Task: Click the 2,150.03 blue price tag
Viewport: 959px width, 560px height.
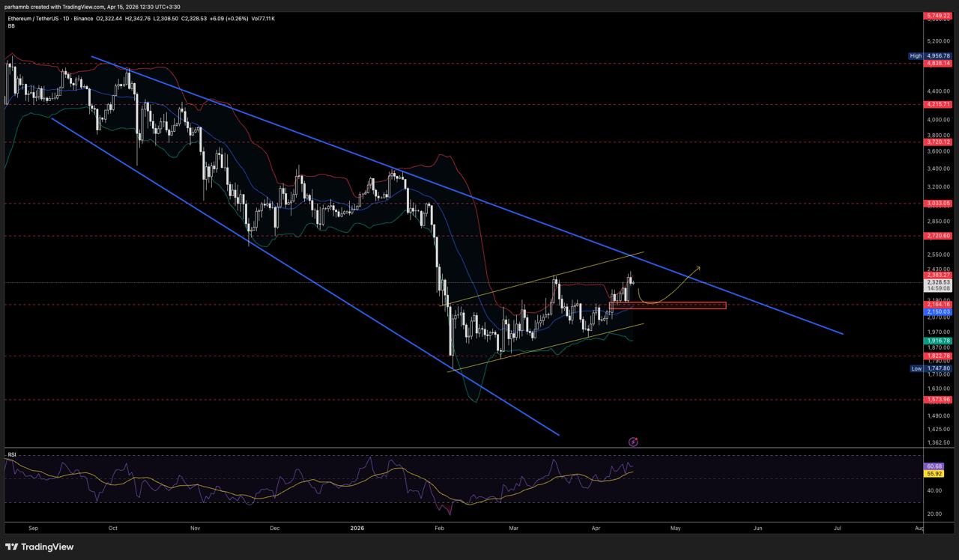Action: tap(938, 311)
